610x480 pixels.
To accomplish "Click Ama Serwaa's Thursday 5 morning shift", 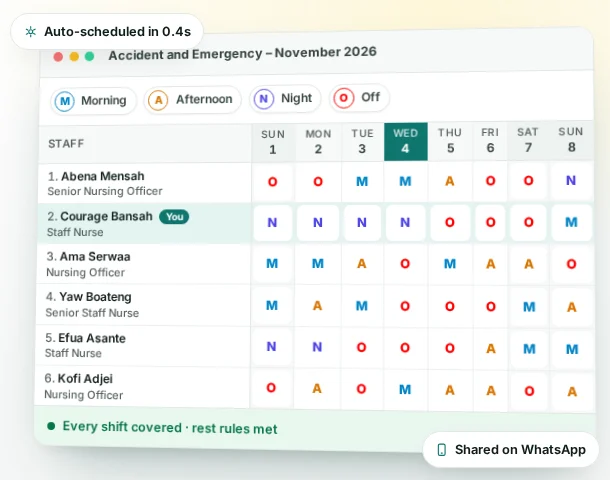I will [x=450, y=264].
